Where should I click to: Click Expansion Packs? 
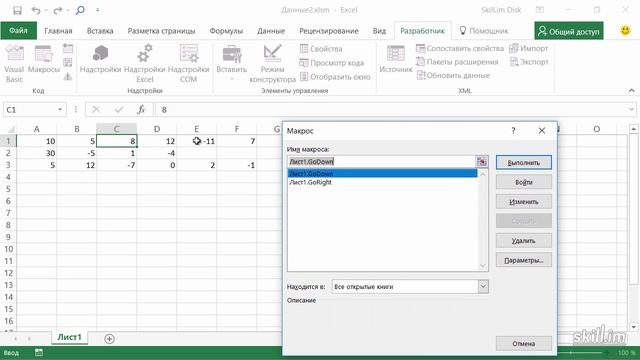pos(457,62)
